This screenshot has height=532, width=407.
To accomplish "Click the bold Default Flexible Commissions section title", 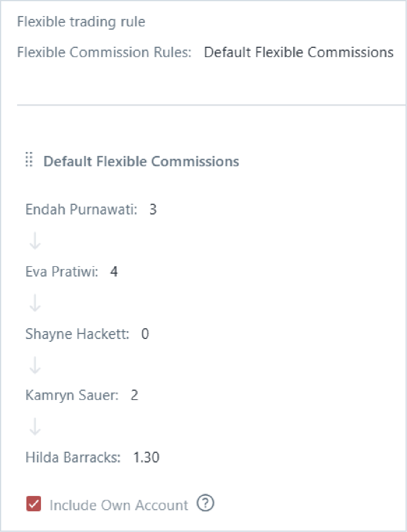I will [x=141, y=161].
